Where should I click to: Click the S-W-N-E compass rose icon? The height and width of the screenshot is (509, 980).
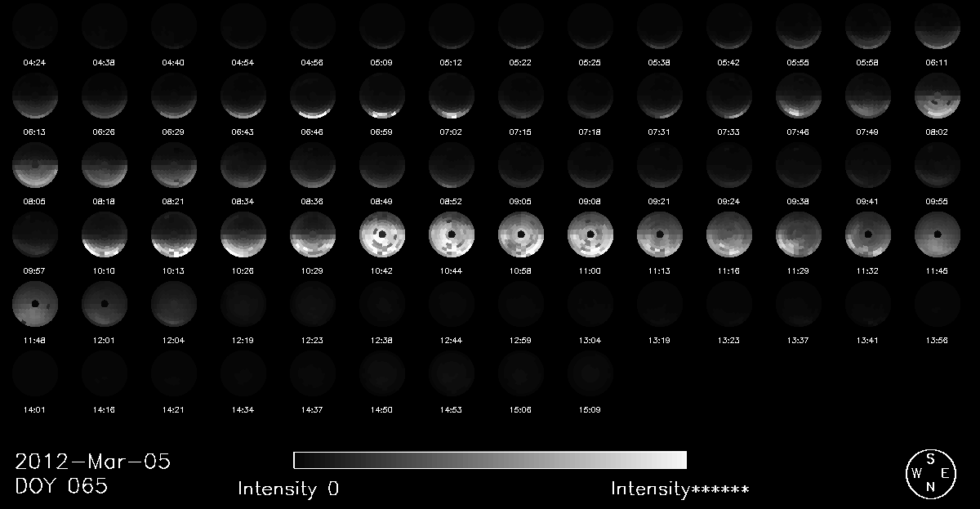pos(930,473)
